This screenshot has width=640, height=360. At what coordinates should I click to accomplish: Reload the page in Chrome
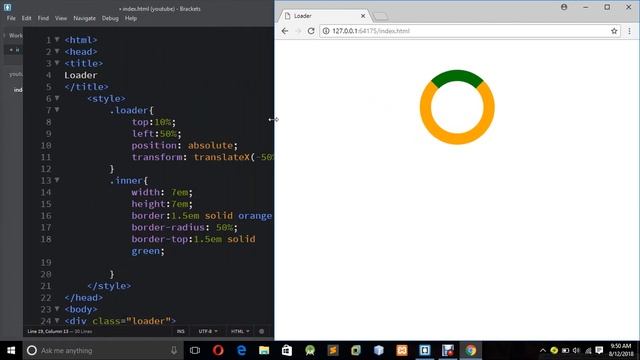(311, 31)
